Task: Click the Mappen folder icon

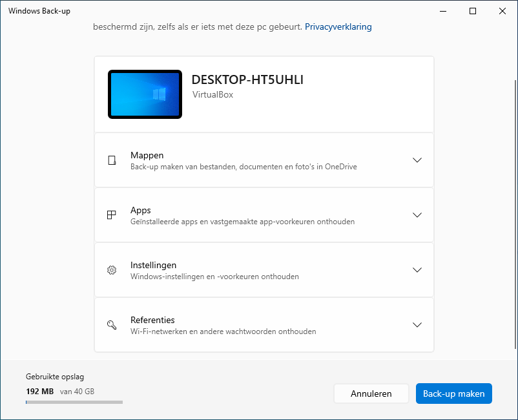Action: 112,160
